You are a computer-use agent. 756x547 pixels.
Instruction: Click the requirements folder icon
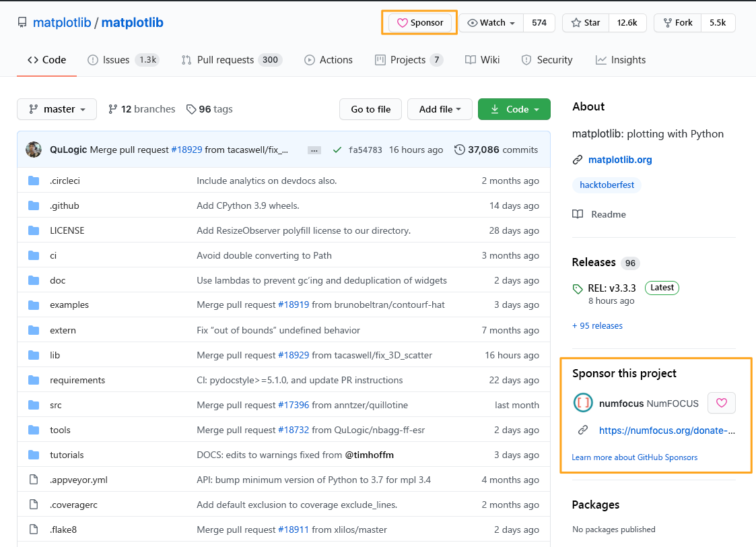(34, 380)
